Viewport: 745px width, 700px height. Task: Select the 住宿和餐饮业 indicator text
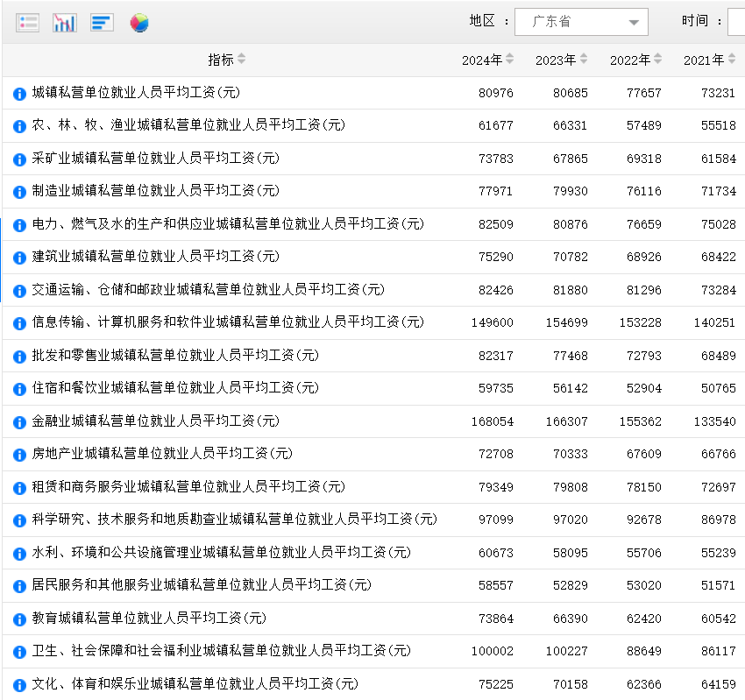click(175, 388)
